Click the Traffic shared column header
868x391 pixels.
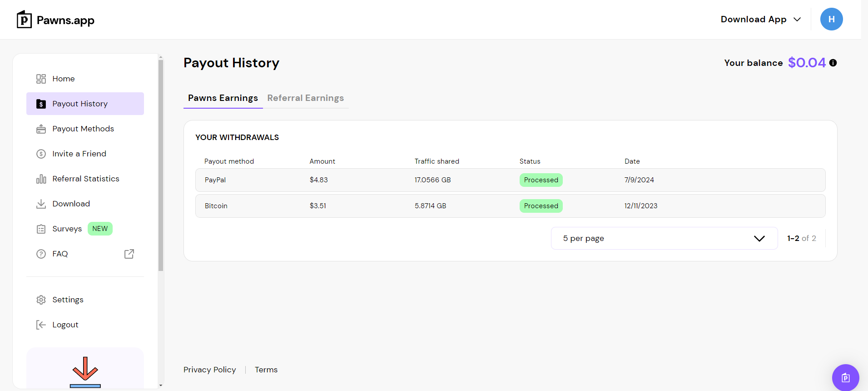pyautogui.click(x=437, y=161)
